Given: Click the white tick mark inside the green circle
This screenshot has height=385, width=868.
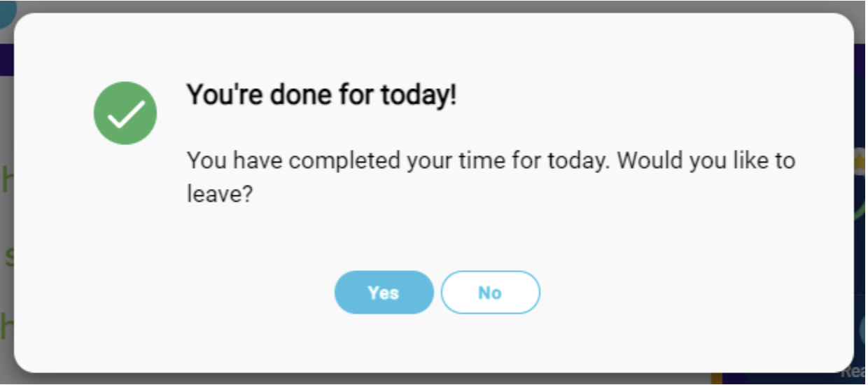Looking at the screenshot, I should tap(125, 114).
